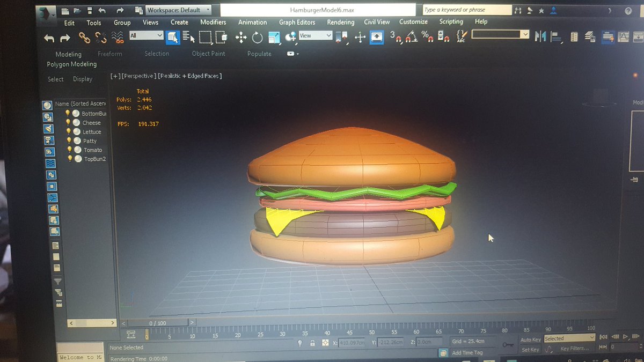Viewport: 644px width, 362px height.
Task: Select the Tomato object in the list
Action: point(93,150)
